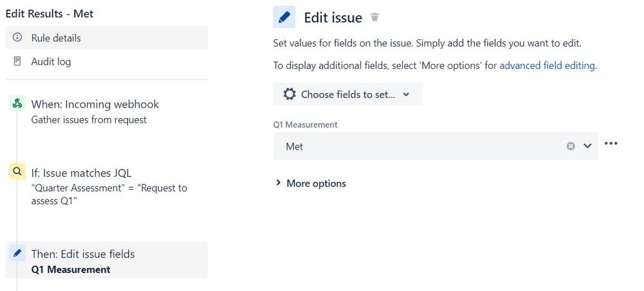Image resolution: width=644 pixels, height=291 pixels.
Task: Click the pencil icon beside Then: Edit issue fields
Action: [17, 254]
